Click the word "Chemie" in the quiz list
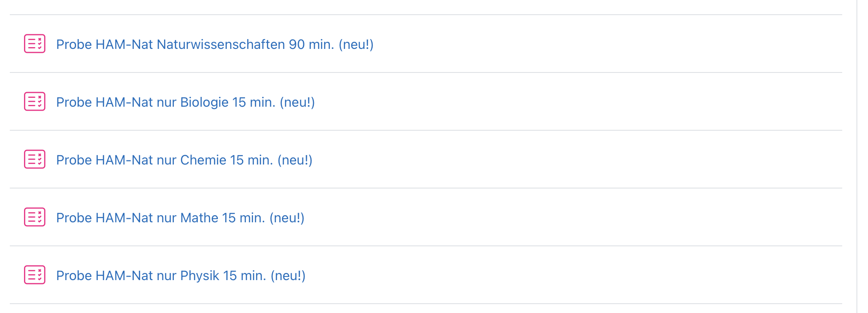The image size is (868, 313). (x=203, y=160)
